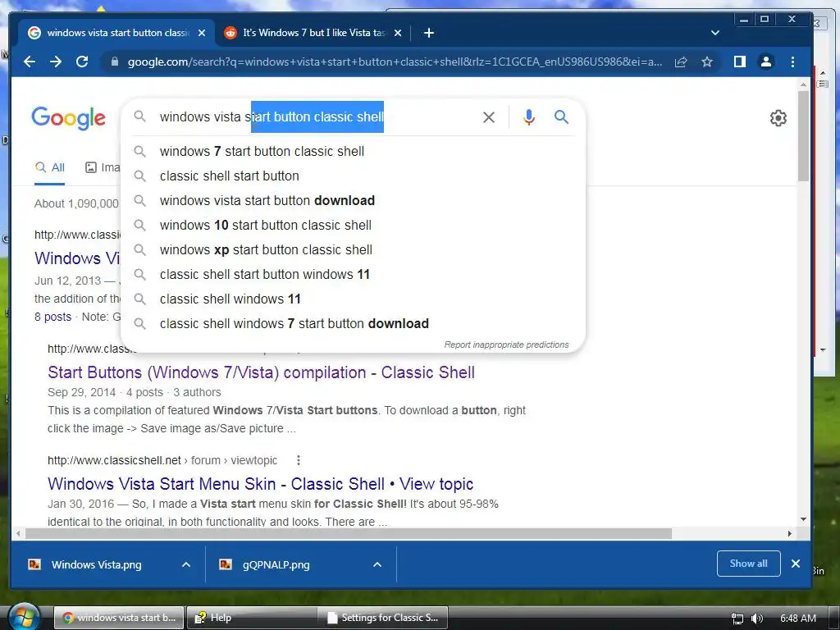Choose suggestion classic shell windows 11
The image size is (840, 630).
[353, 299]
